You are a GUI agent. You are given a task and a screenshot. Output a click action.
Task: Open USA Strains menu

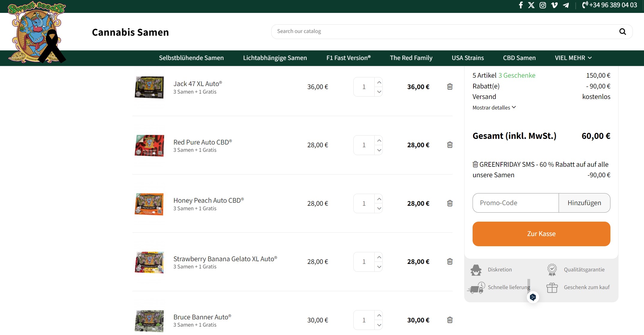pyautogui.click(x=468, y=58)
